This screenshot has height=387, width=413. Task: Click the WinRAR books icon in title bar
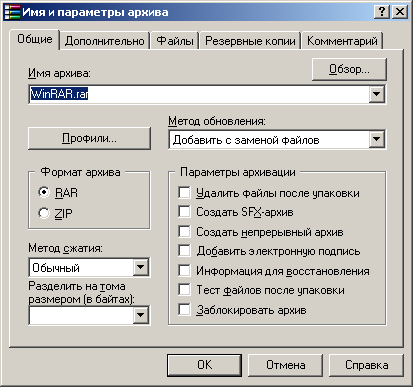pos(13,12)
